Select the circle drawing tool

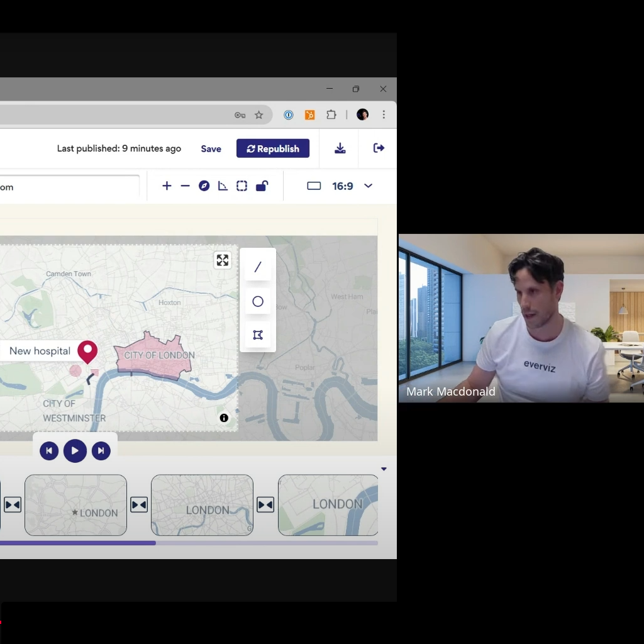pyautogui.click(x=258, y=301)
